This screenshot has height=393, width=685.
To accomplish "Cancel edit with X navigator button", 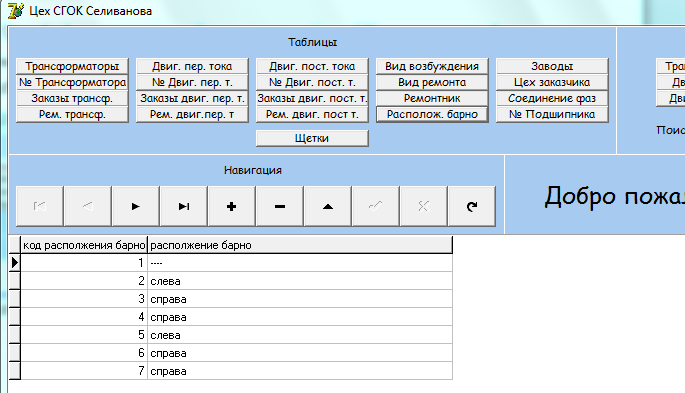I will 424,206.
